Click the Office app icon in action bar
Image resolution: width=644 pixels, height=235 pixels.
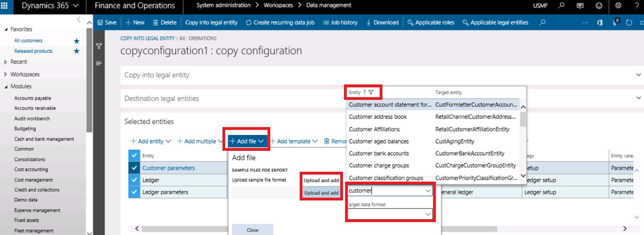600,23
